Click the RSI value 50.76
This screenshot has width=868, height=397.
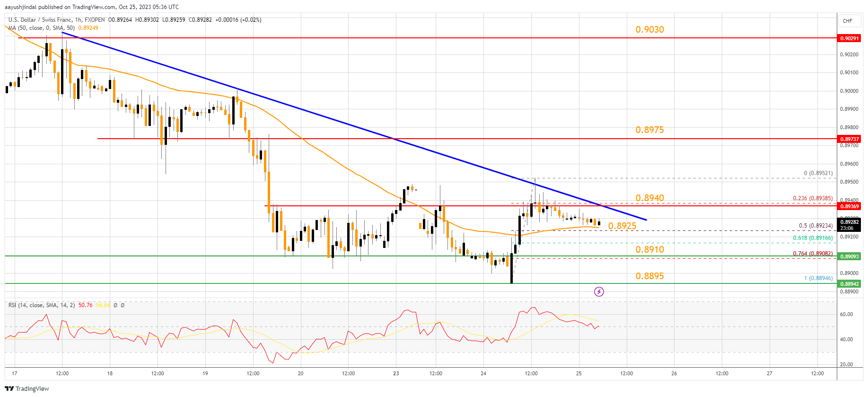point(86,305)
